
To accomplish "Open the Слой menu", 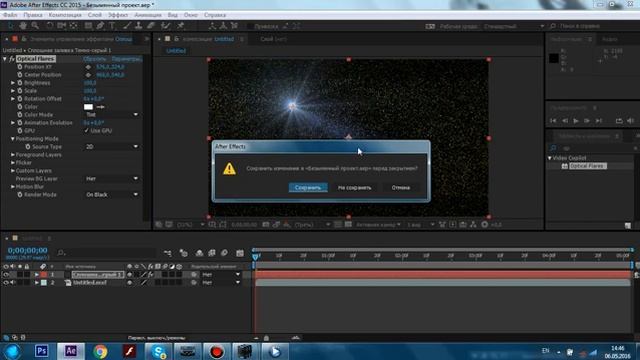I will (95, 15).
